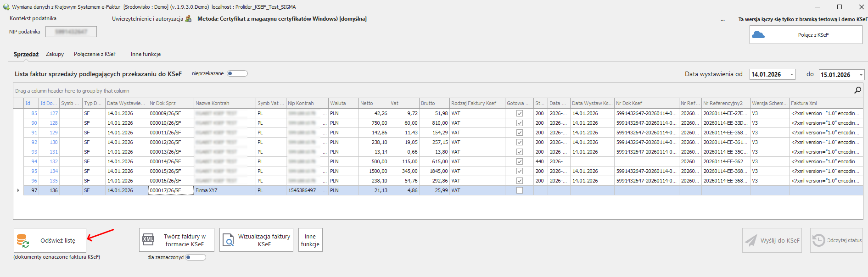This screenshot has width=868, height=277.
Task: Open the Połączenie z KSeF tab
Action: 95,54
